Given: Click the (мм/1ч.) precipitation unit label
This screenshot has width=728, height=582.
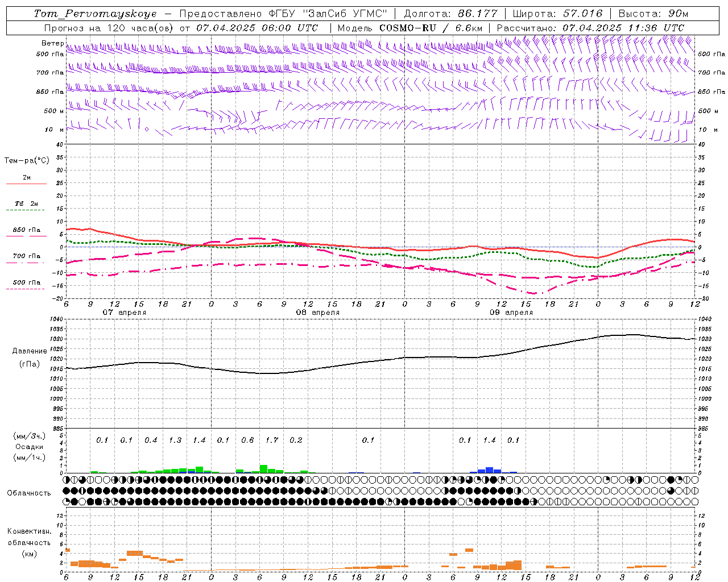Looking at the screenshot, I should 29,458.
